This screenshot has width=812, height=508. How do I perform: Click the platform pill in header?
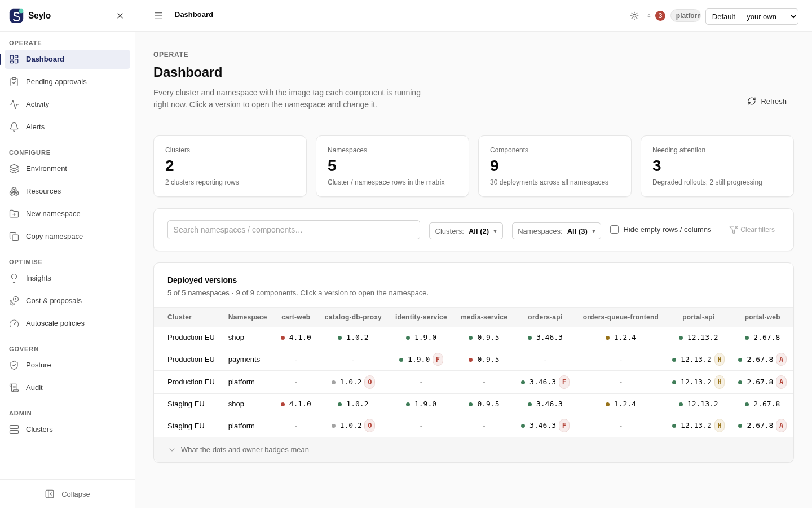click(686, 16)
